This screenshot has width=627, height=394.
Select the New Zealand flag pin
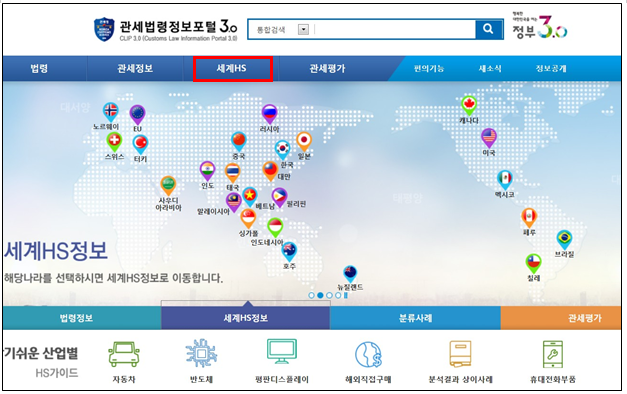click(x=350, y=274)
